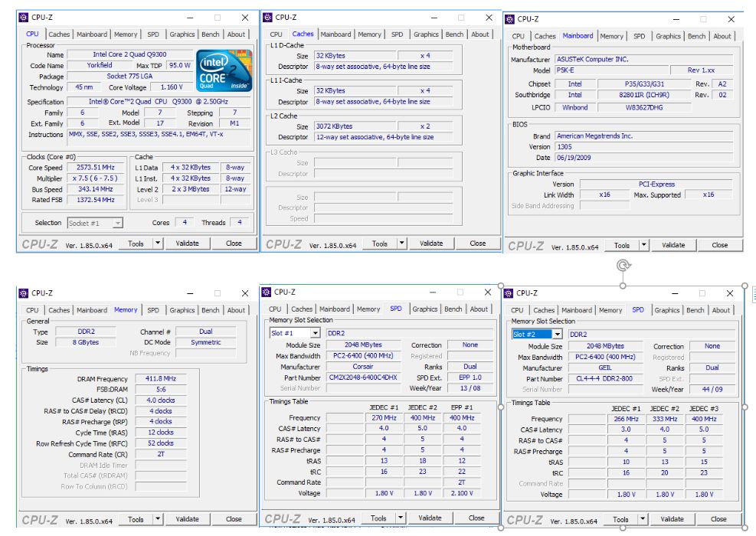Switch to Caches tab in the CPU window

tap(59, 34)
